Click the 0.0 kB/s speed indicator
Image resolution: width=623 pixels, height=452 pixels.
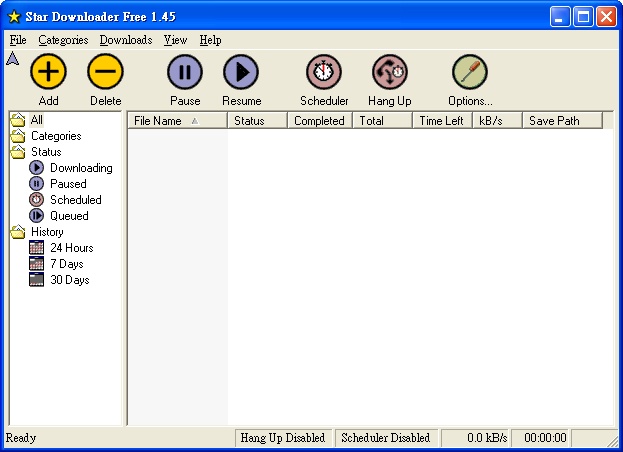(x=476, y=438)
